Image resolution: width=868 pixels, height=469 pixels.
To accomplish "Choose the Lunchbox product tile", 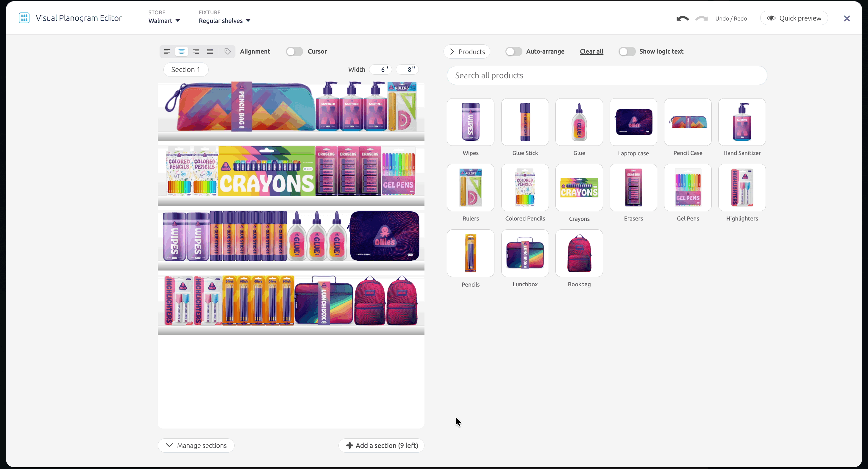I will pyautogui.click(x=525, y=253).
